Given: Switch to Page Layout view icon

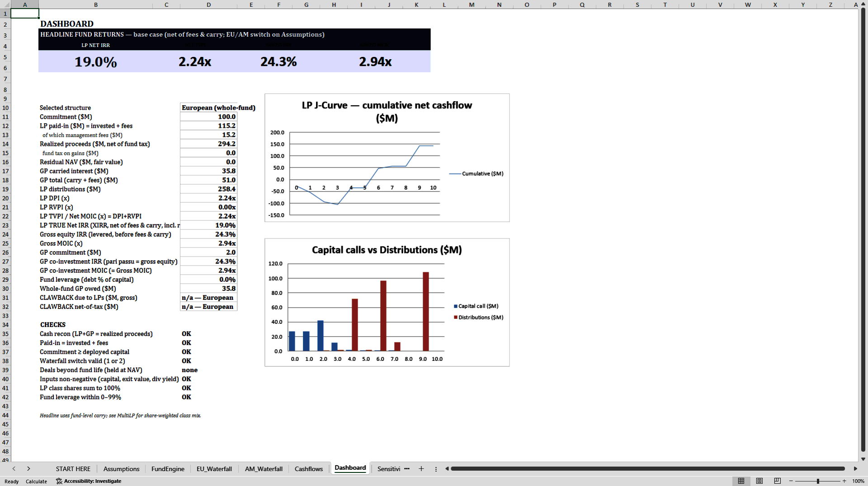Looking at the screenshot, I should [x=759, y=481].
